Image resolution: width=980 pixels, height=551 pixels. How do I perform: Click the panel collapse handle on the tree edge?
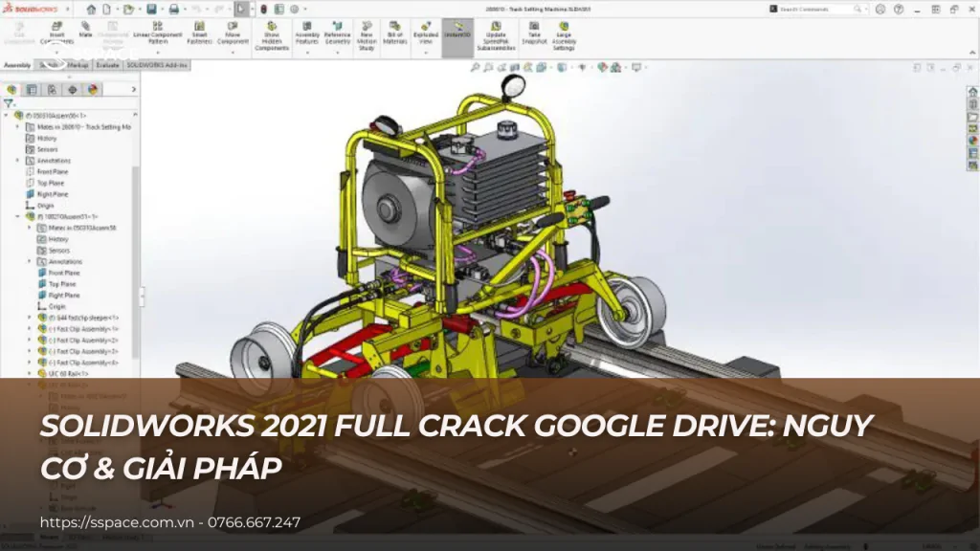[x=142, y=297]
